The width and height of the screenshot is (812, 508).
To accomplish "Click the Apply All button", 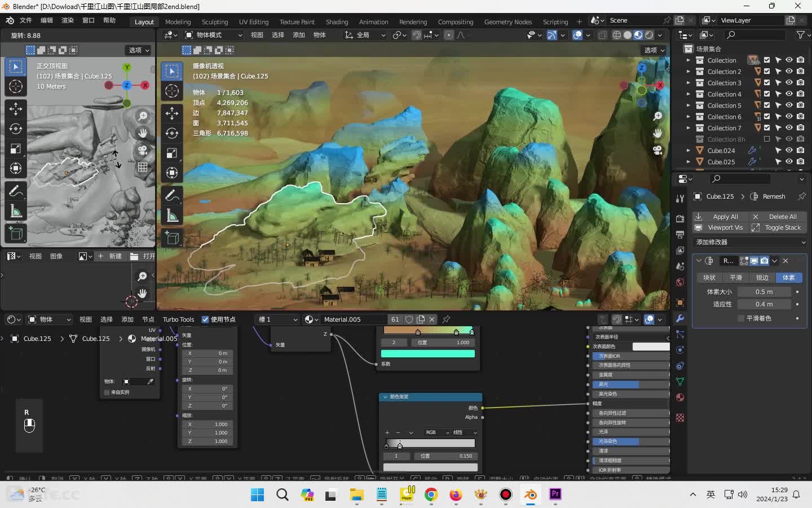I will coord(720,217).
